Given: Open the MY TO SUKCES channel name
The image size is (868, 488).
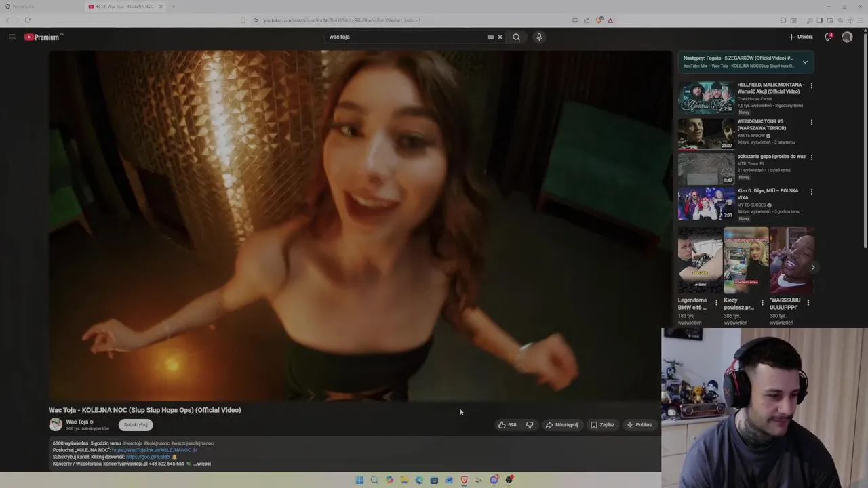Looking at the screenshot, I should click(x=751, y=205).
